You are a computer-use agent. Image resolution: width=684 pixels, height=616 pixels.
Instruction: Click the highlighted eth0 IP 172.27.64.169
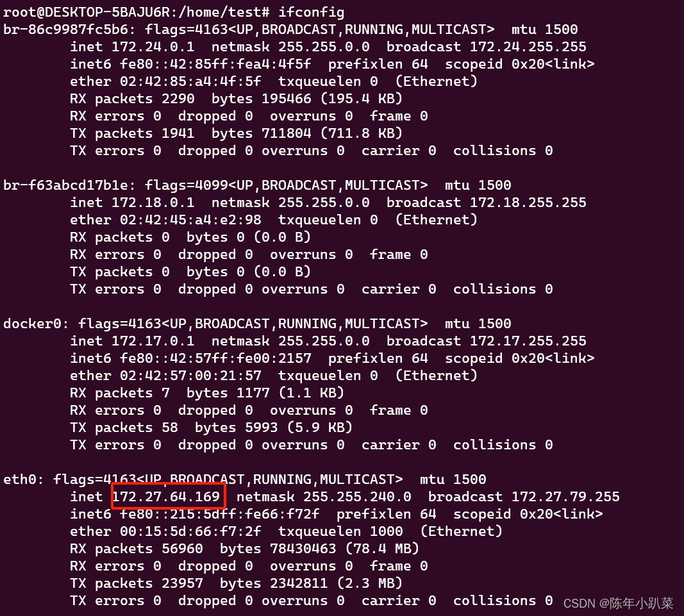[166, 497]
